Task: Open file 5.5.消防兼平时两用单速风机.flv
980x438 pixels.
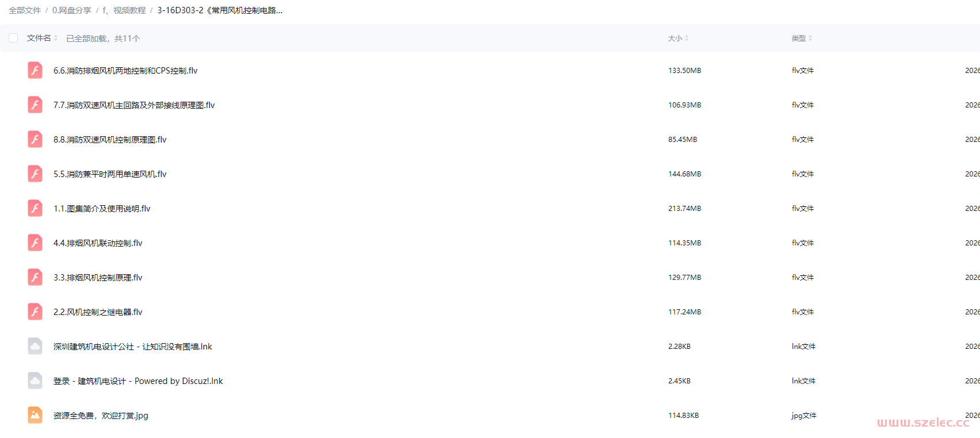Action: 110,174
